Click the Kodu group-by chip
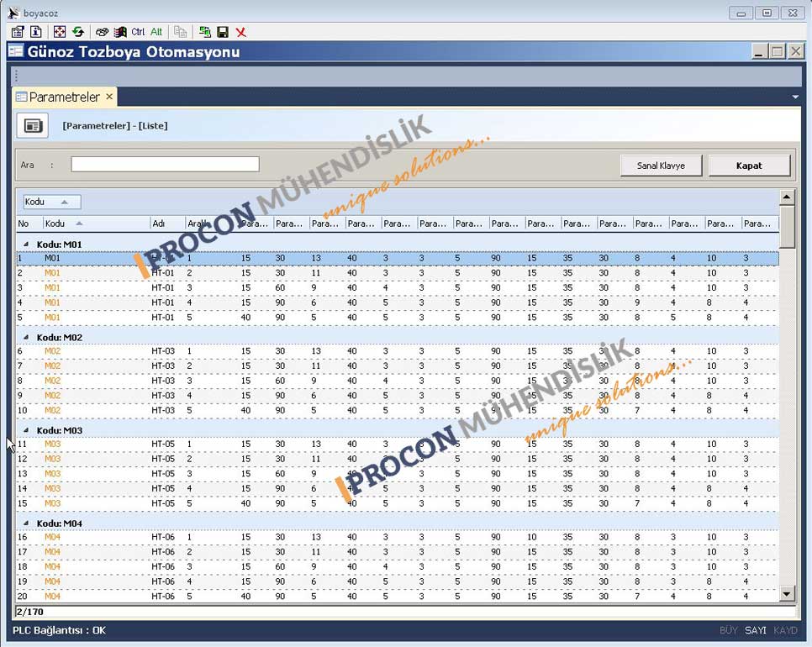The height and width of the screenshot is (647, 812). click(x=52, y=202)
